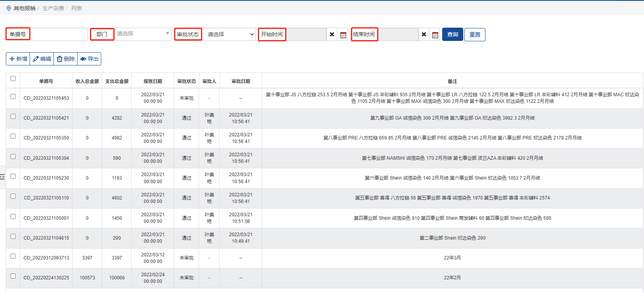The height and width of the screenshot is (293, 644).
Task: Check the row CD_20220321105453 checkbox
Action: (x=13, y=97)
